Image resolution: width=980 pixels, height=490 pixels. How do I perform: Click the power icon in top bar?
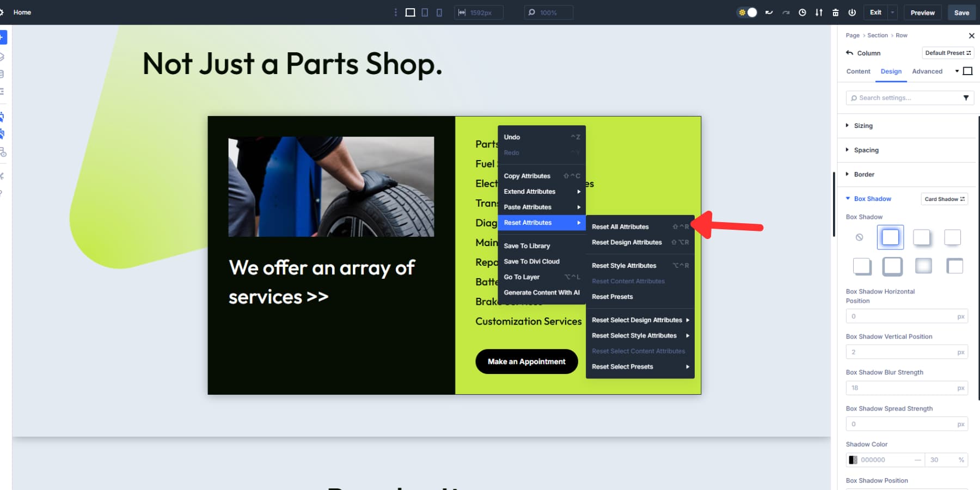tap(852, 13)
